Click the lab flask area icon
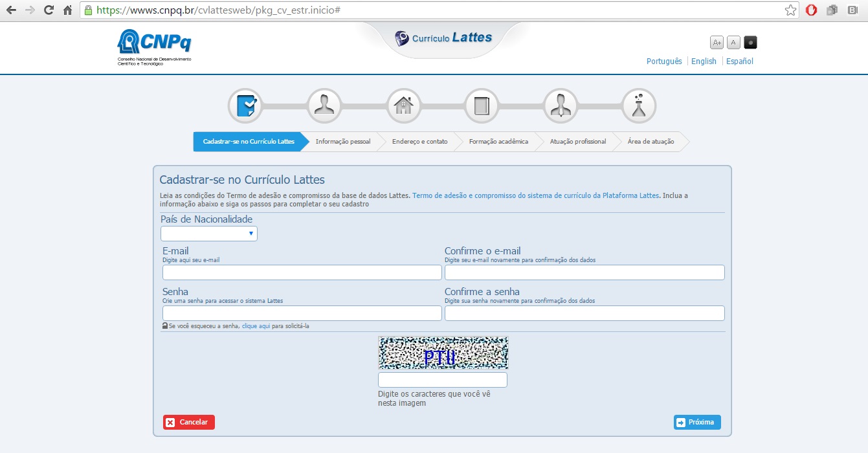The height and width of the screenshot is (453, 868). [640, 105]
